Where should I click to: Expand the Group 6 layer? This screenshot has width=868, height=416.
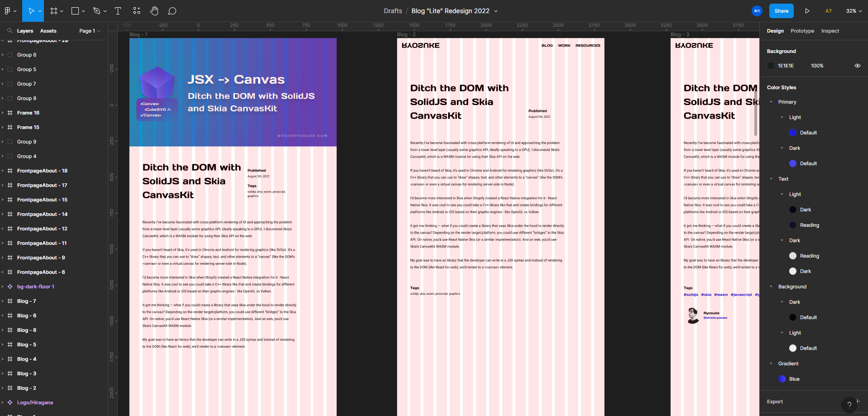point(3,55)
